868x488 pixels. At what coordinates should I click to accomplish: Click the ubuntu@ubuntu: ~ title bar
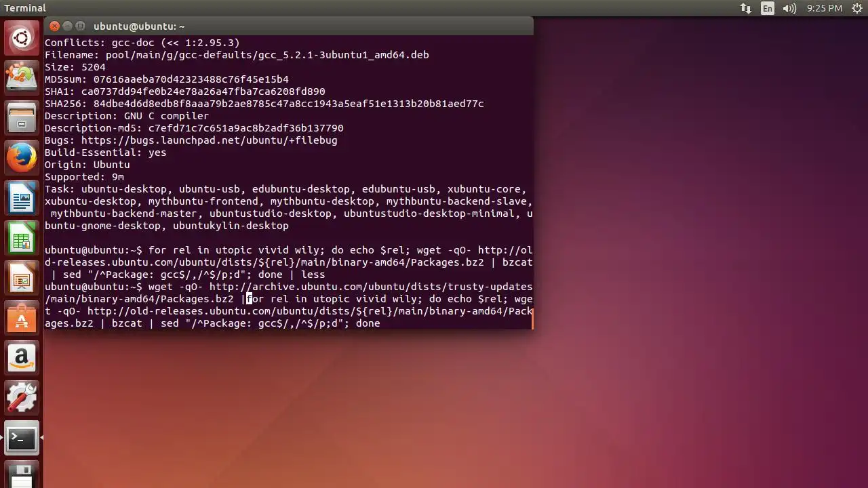[x=289, y=26]
